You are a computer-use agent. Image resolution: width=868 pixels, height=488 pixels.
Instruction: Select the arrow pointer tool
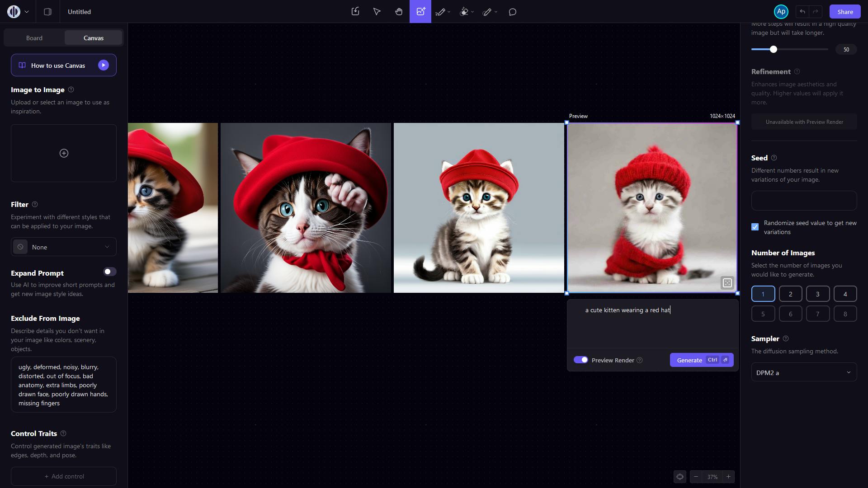click(x=377, y=12)
